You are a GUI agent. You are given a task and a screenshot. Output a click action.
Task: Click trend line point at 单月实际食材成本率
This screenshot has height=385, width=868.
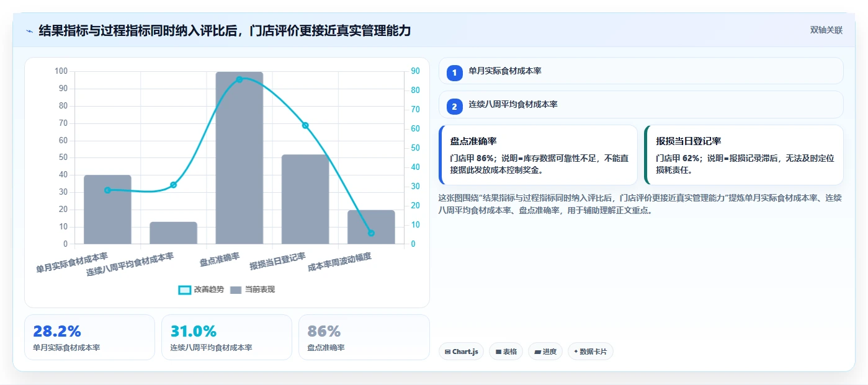[x=107, y=190]
